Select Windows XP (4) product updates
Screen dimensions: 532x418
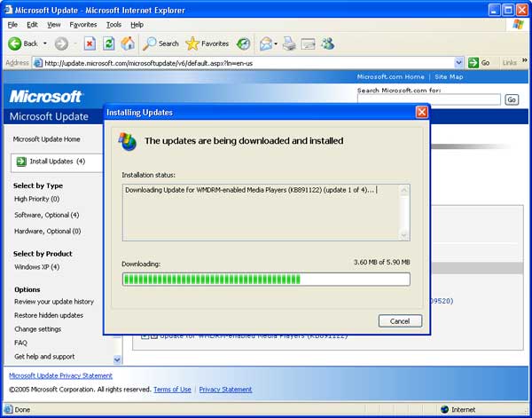pos(36,267)
